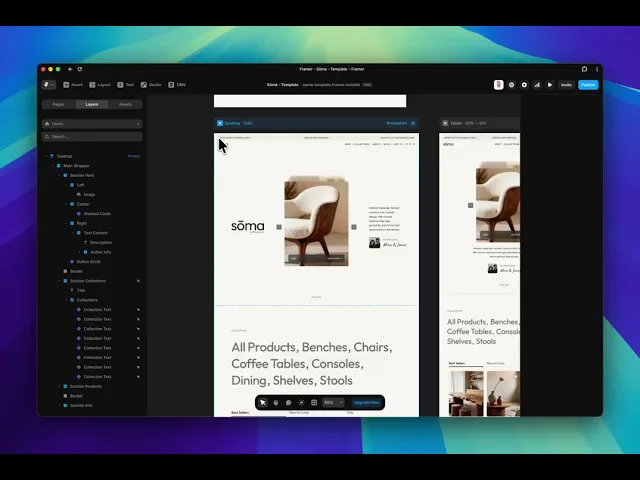Toggle the grid view icon in bottom toolbar
Screen dimensions: 640x480
(314, 403)
